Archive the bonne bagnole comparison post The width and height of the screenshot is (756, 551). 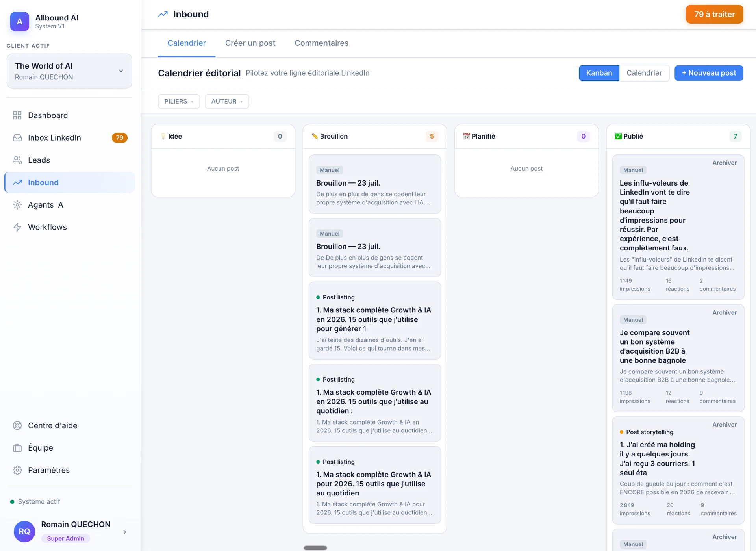(724, 312)
